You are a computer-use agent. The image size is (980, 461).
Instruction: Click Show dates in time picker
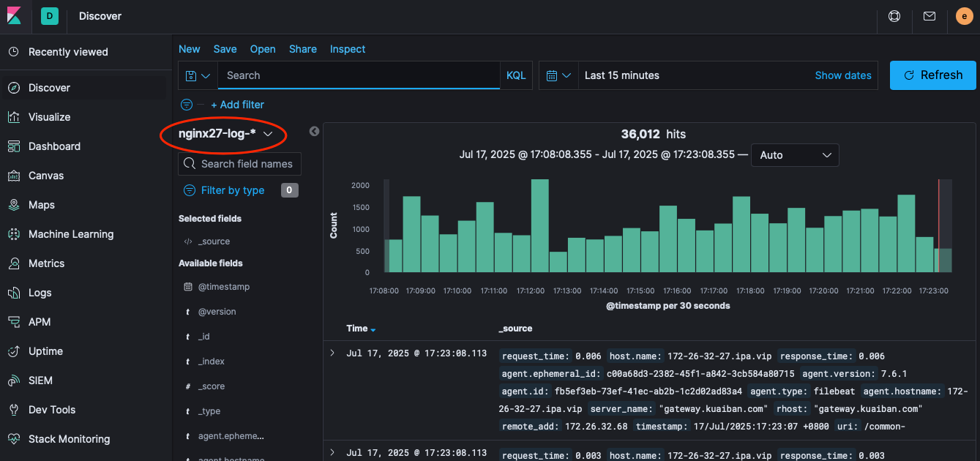click(x=842, y=75)
